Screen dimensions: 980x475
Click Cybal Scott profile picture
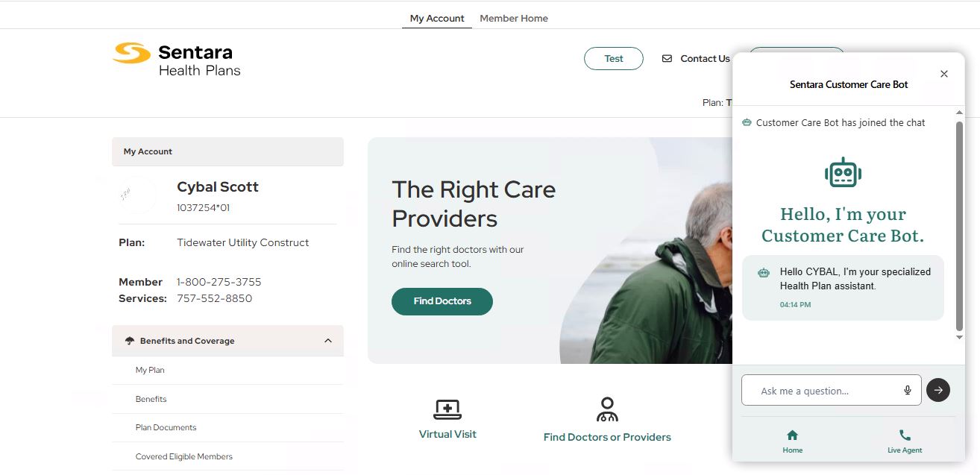pos(137,195)
